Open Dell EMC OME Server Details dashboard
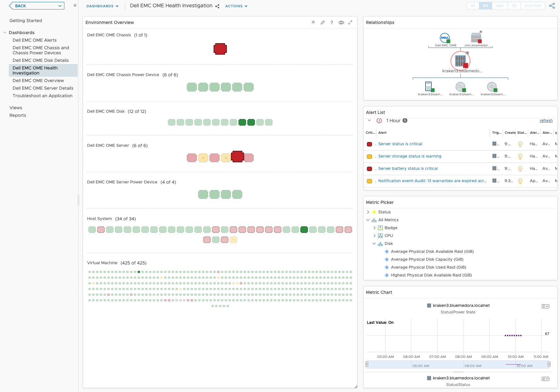 (43, 88)
